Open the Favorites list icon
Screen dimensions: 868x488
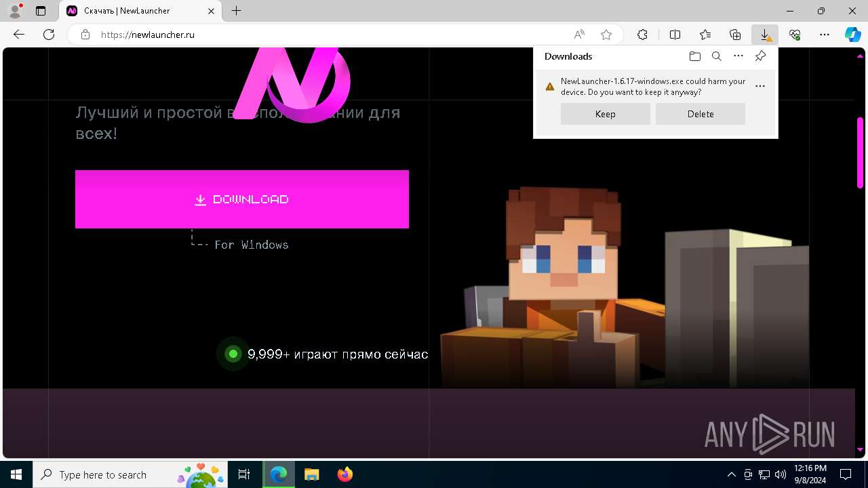705,35
